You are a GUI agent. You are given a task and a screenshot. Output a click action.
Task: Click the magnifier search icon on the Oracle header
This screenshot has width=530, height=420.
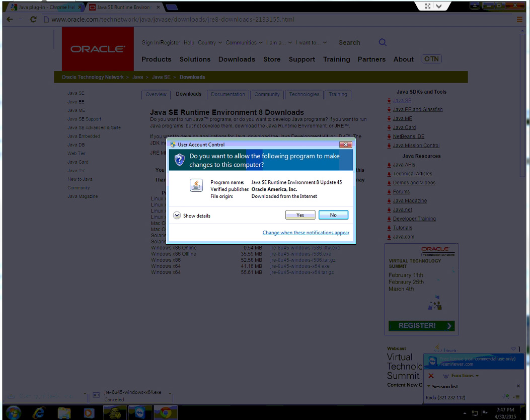(x=383, y=42)
